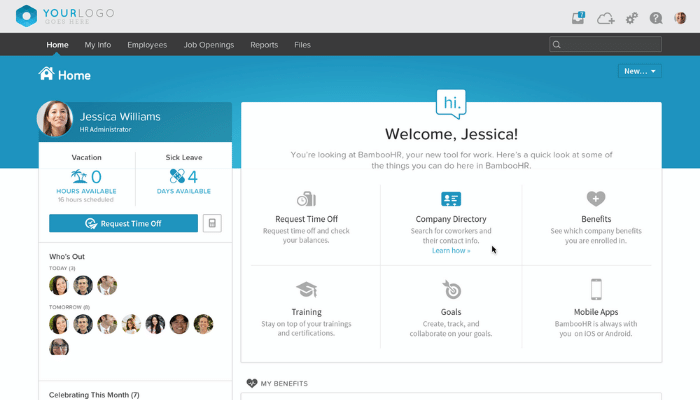Click the blue Request Time Off button
Screen dimensions: 700x400
[x=123, y=223]
